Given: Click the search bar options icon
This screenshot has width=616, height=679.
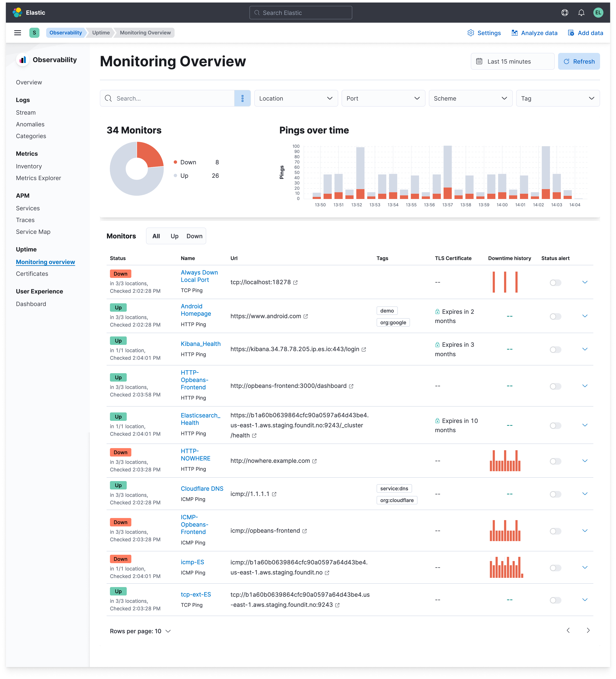Looking at the screenshot, I should pyautogui.click(x=242, y=98).
